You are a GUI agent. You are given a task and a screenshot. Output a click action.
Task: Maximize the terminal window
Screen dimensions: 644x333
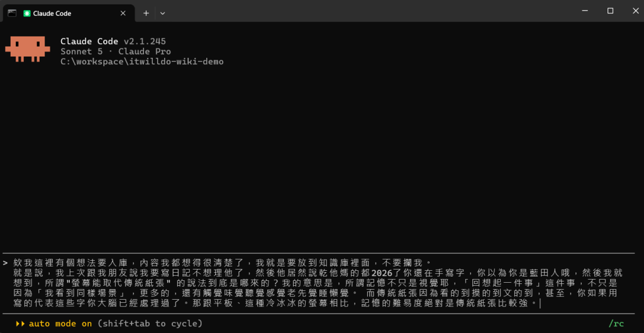(x=610, y=11)
